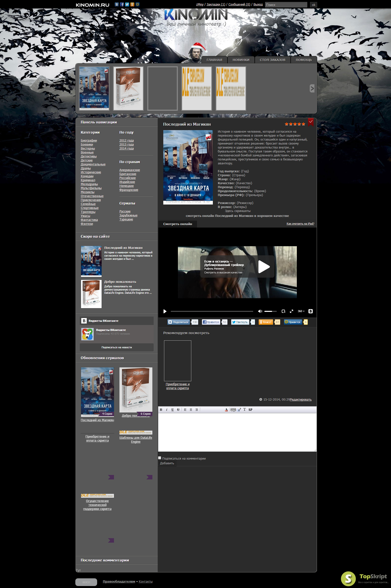Set rating with the fifth star
391x588 pixels.
[303, 124]
